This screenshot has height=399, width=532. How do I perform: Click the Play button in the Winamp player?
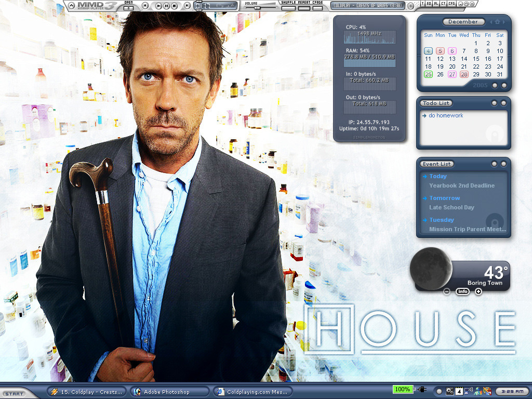tap(158, 6)
